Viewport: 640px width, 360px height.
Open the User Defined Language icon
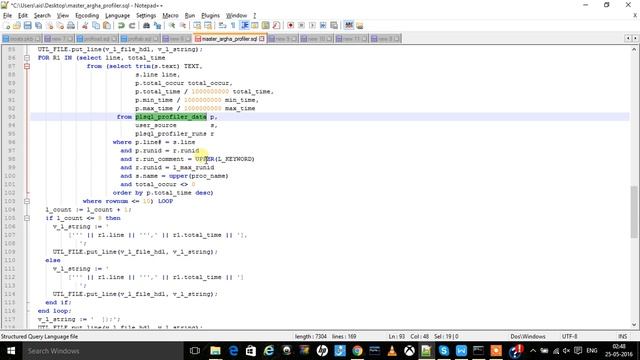point(255,25)
